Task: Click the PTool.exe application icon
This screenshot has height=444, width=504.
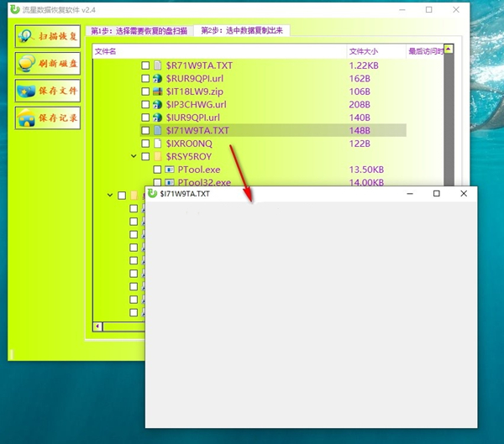Action: click(x=169, y=170)
